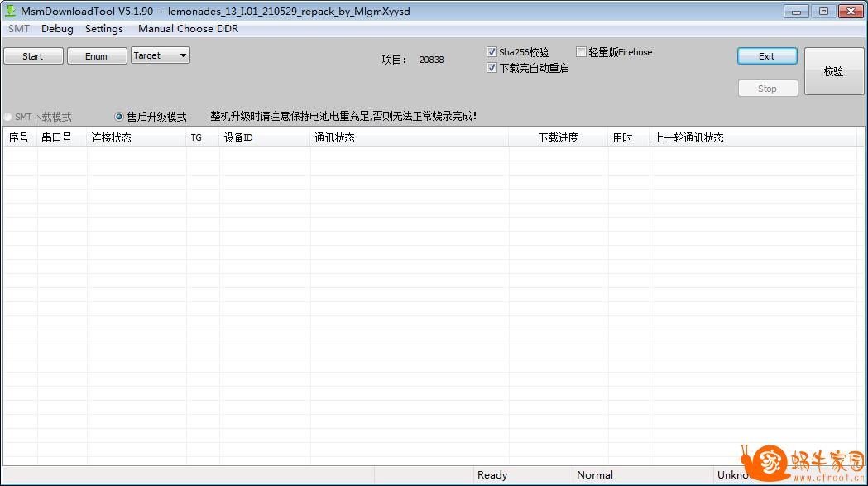Open the Manual Choose DDR menu

click(x=188, y=29)
